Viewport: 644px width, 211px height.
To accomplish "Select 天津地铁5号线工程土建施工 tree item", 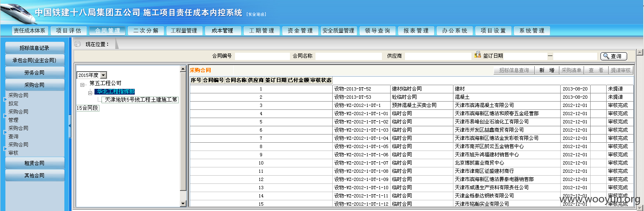I will (x=140, y=100).
